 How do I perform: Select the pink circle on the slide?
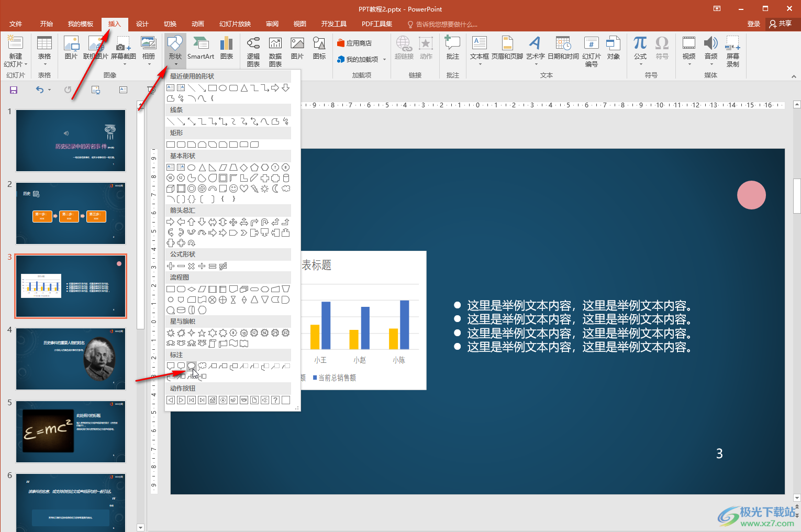pyautogui.click(x=751, y=195)
